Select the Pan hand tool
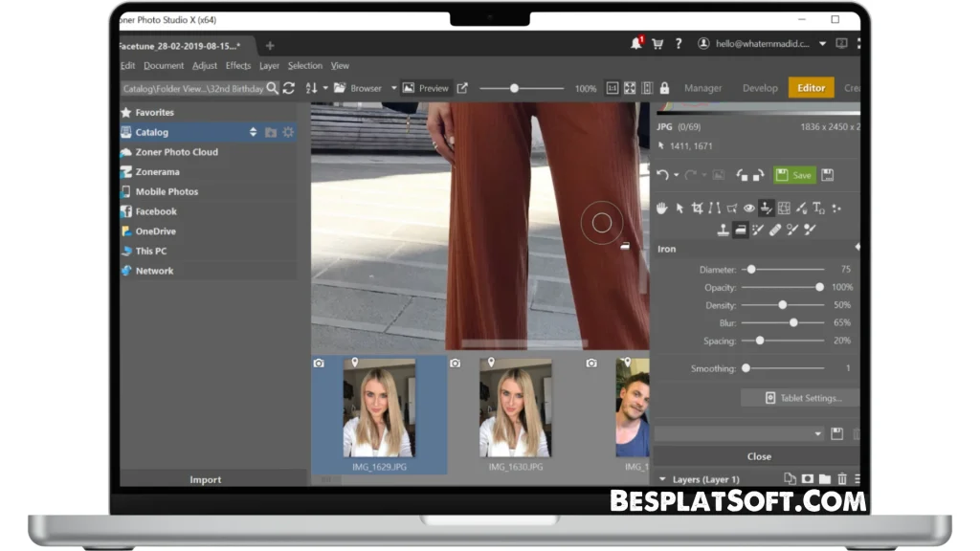This screenshot has height=551, width=980. (x=661, y=208)
